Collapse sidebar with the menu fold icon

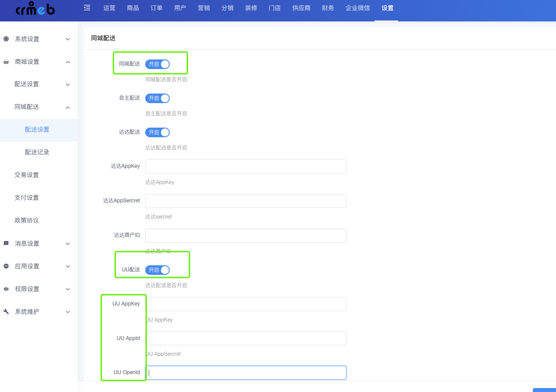coord(87,7)
